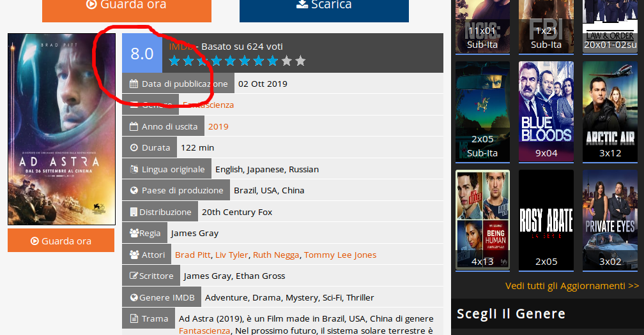Click the language icon next to Lingua originale
Screen dimensions: 644x335
tap(134, 169)
